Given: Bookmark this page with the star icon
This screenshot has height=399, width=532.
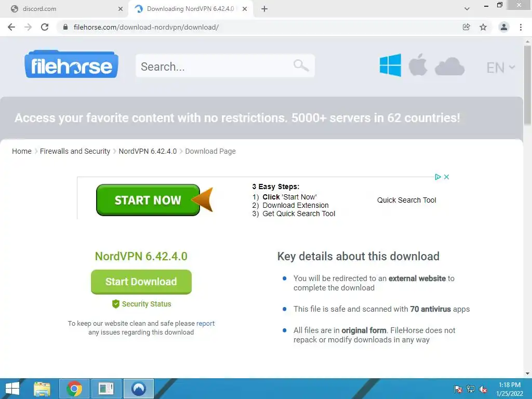Looking at the screenshot, I should [x=483, y=27].
